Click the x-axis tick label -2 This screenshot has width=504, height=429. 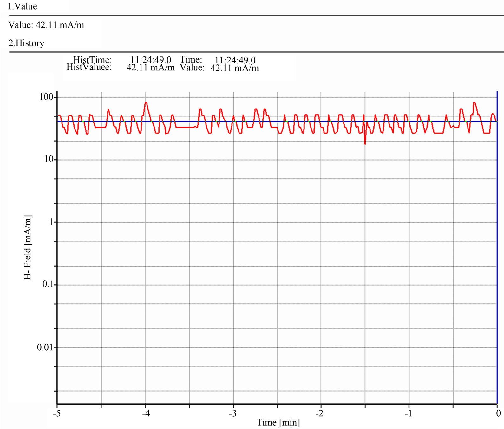point(320,413)
